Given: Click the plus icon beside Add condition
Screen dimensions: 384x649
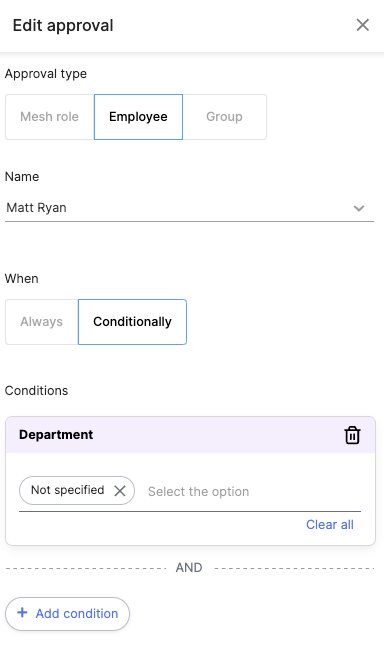Looking at the screenshot, I should tap(22, 613).
